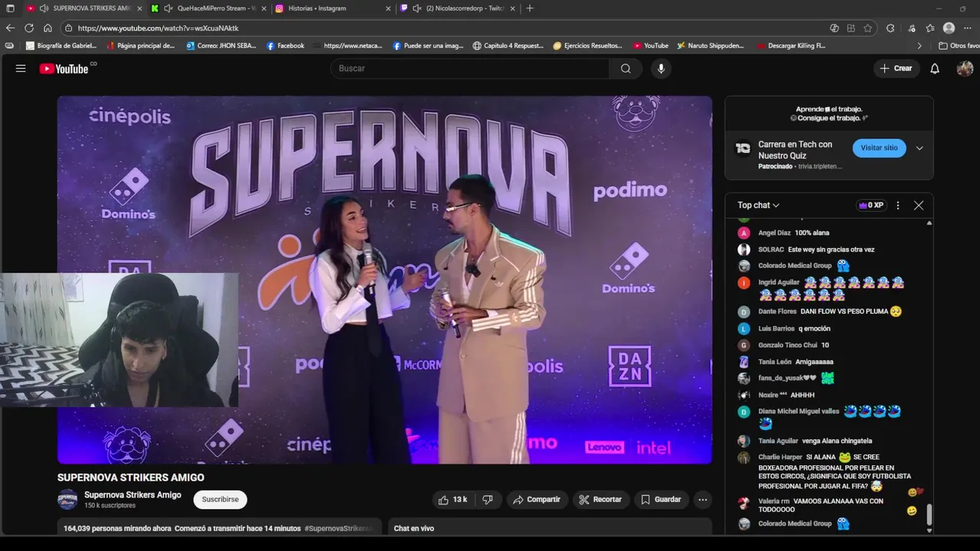Click the Supernova Strikers video player
Viewport: 980px width, 551px height.
click(384, 279)
